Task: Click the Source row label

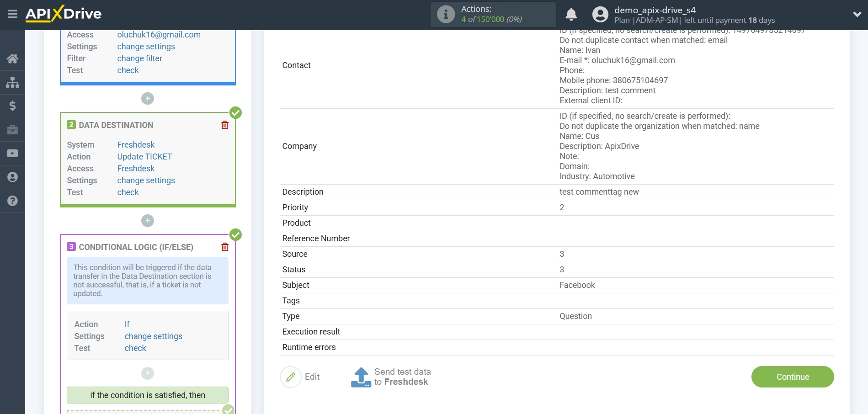Action: pos(295,254)
